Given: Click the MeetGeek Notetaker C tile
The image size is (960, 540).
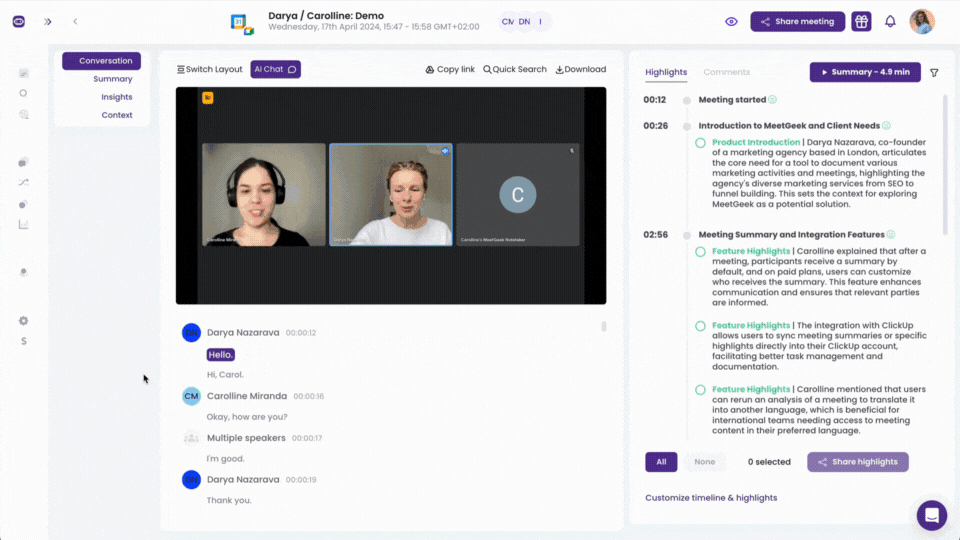Looking at the screenshot, I should pyautogui.click(x=518, y=195).
